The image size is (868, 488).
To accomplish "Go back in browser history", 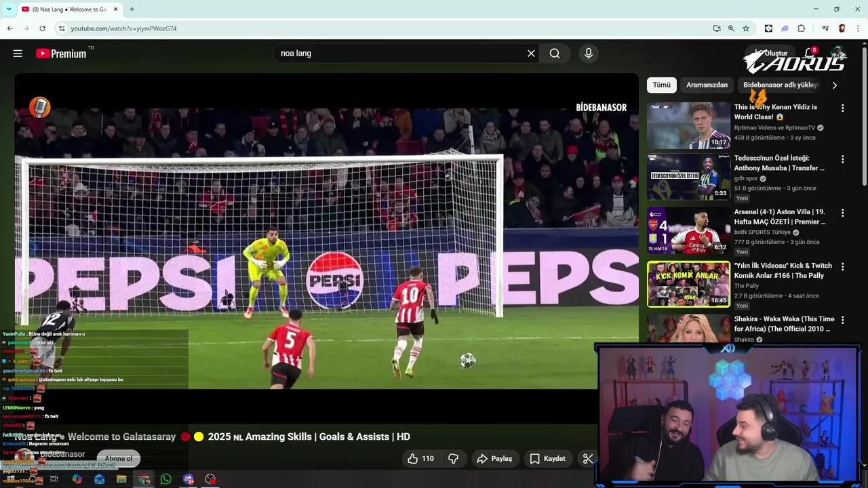I will (x=9, y=28).
